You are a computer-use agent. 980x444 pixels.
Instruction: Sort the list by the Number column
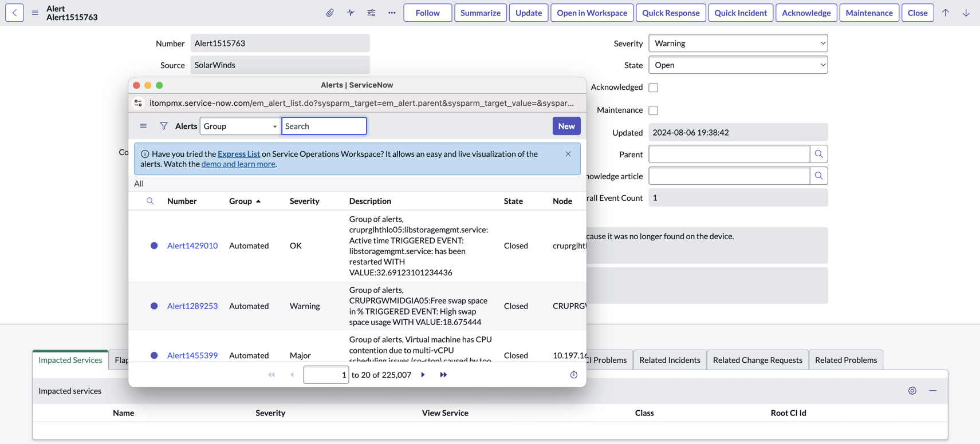click(x=182, y=201)
